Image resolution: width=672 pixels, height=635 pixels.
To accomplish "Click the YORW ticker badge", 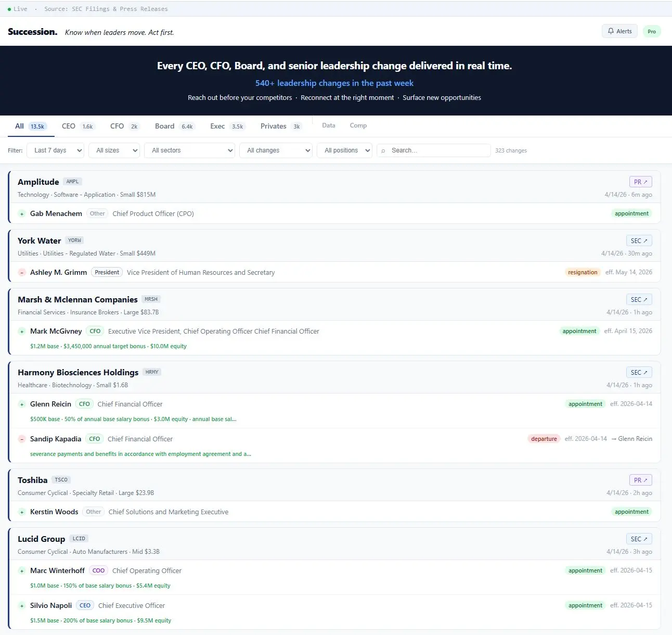I will coord(74,240).
